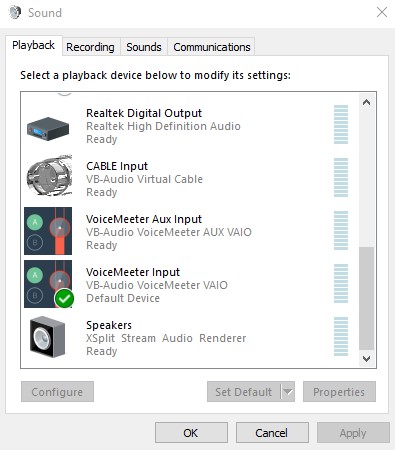Open the Sounds tab
Screen dimensions: 395x450
coord(144,47)
